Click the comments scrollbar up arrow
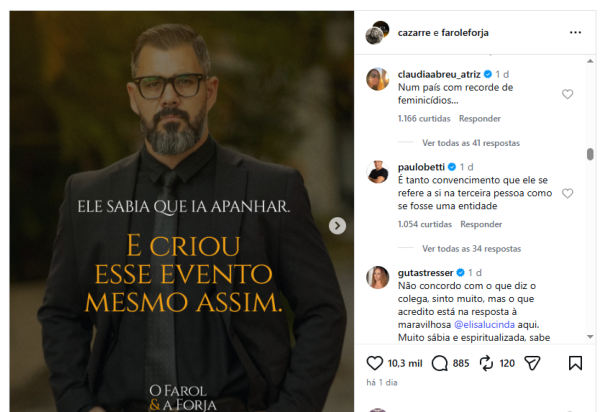600x412 pixels. coord(590,61)
